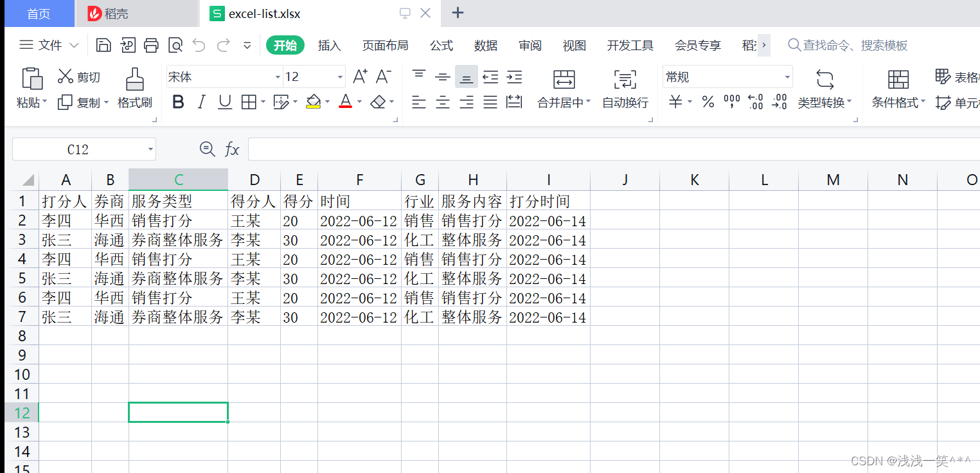Align text to bottom of cell

click(x=467, y=76)
